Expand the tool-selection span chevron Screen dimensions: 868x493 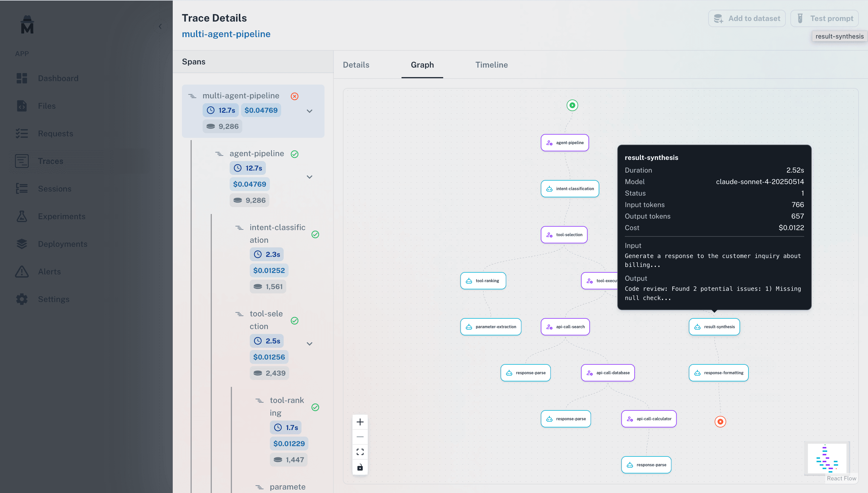310,344
